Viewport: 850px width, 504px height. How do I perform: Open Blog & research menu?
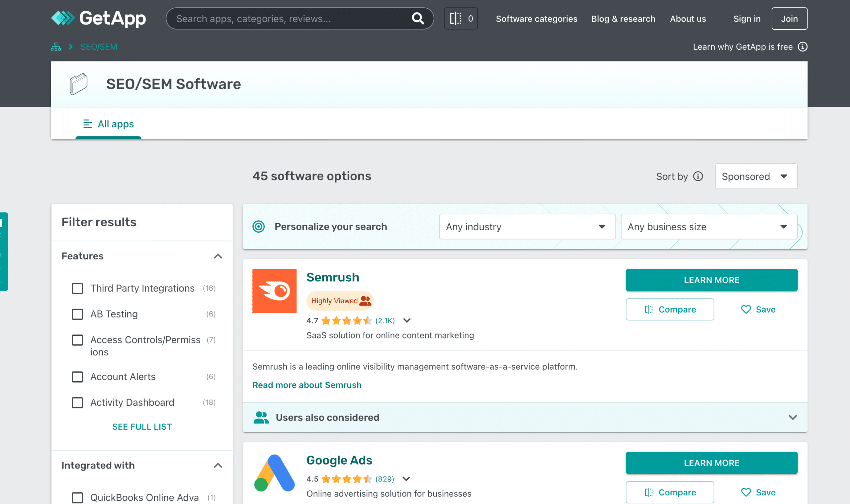point(623,19)
